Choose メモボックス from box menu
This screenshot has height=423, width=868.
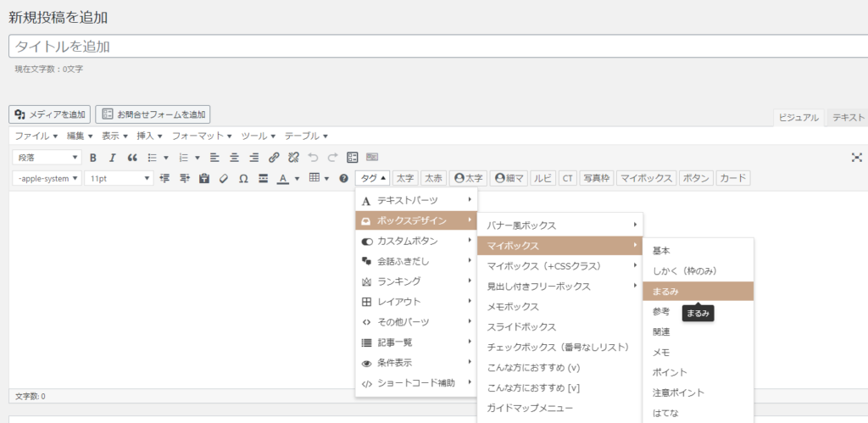point(560,306)
